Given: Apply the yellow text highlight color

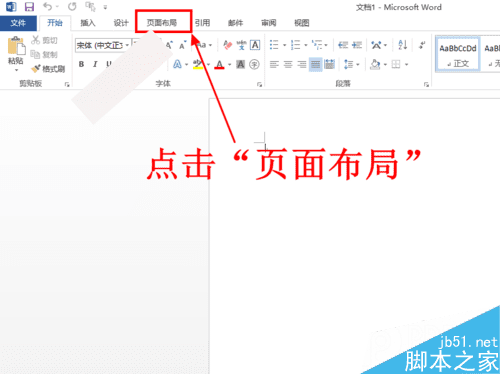Looking at the screenshot, I should (x=198, y=64).
